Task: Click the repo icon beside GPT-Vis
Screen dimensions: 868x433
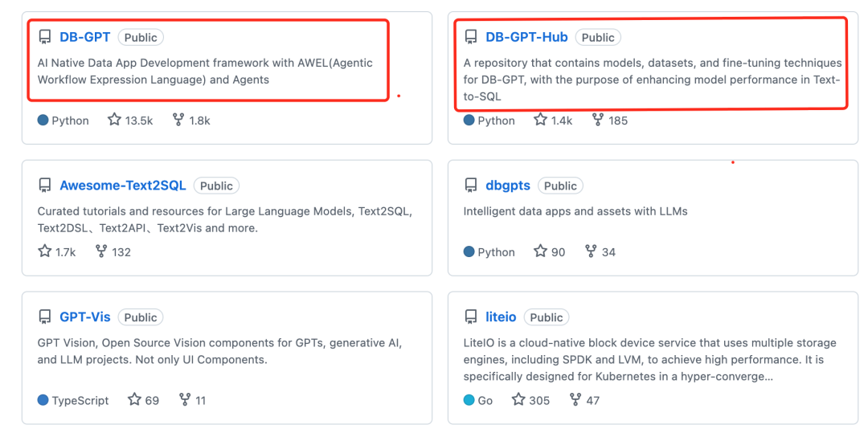Action: coord(44,317)
